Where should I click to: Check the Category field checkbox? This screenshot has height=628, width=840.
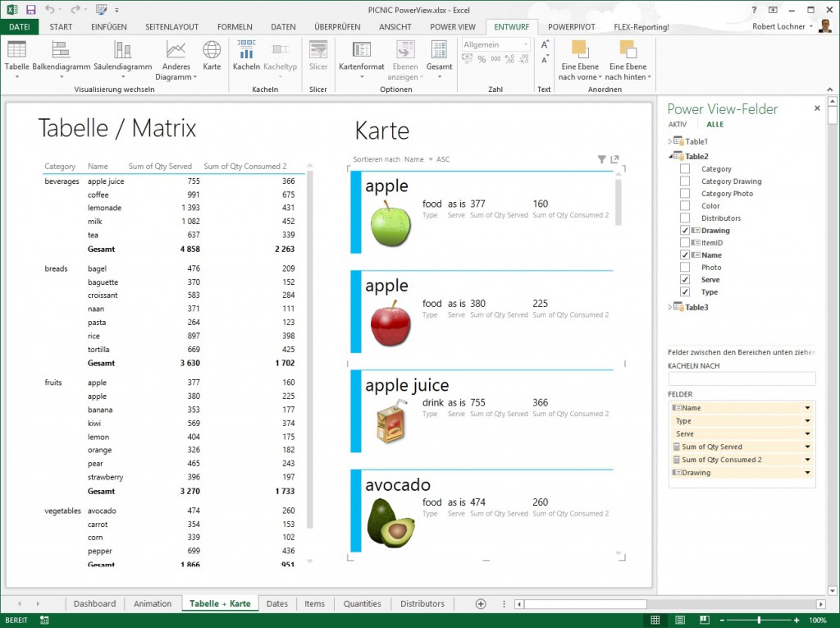click(x=685, y=169)
